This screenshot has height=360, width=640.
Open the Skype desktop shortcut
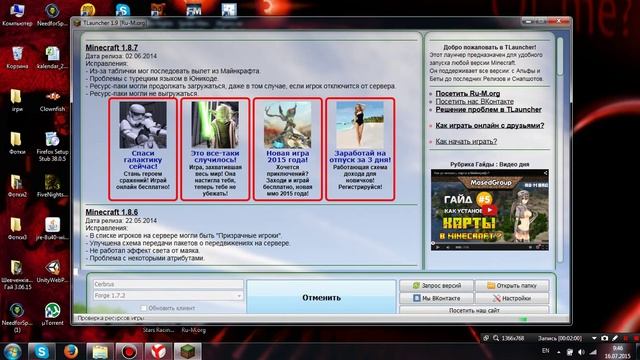pyautogui.click(x=122, y=9)
